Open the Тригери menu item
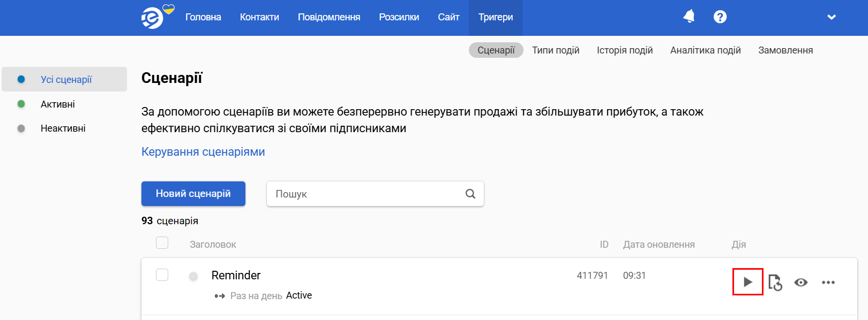This screenshot has height=320, width=868. (496, 17)
